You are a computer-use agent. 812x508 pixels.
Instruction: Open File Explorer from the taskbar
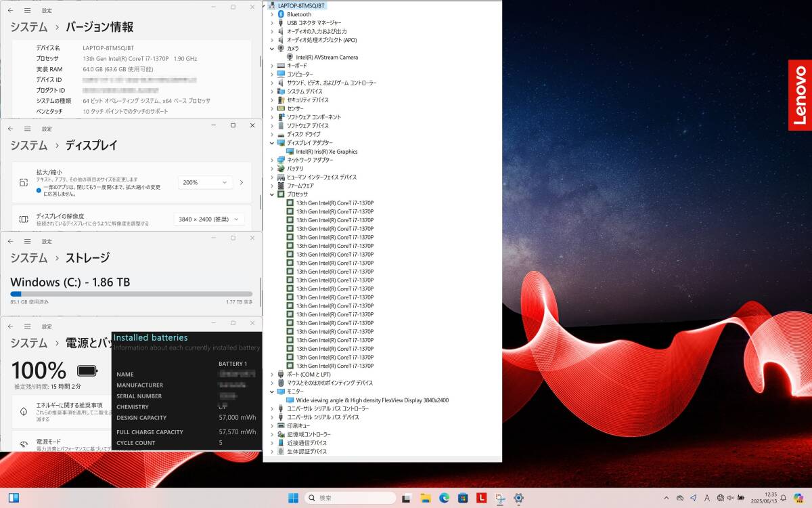[425, 498]
